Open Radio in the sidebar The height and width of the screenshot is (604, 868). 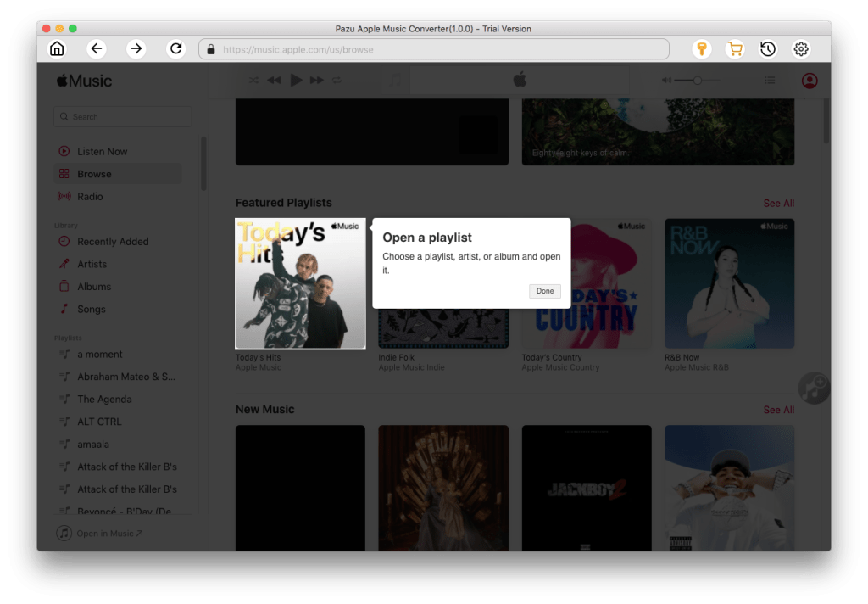coord(118,197)
